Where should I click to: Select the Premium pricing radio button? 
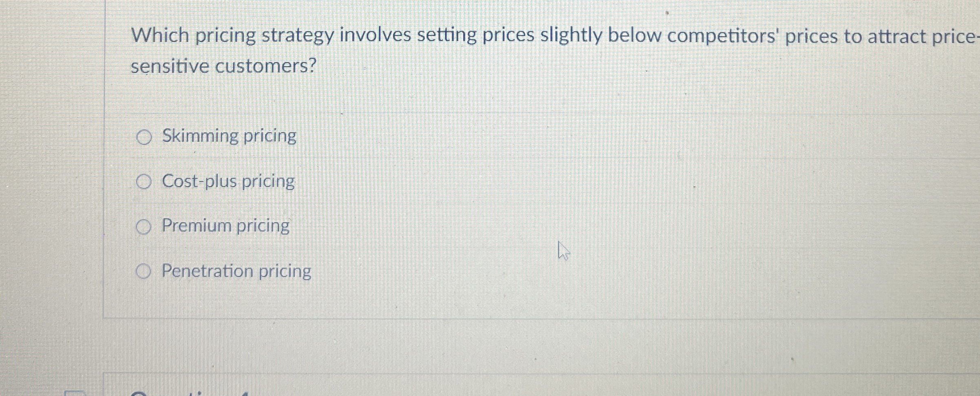[x=143, y=227]
